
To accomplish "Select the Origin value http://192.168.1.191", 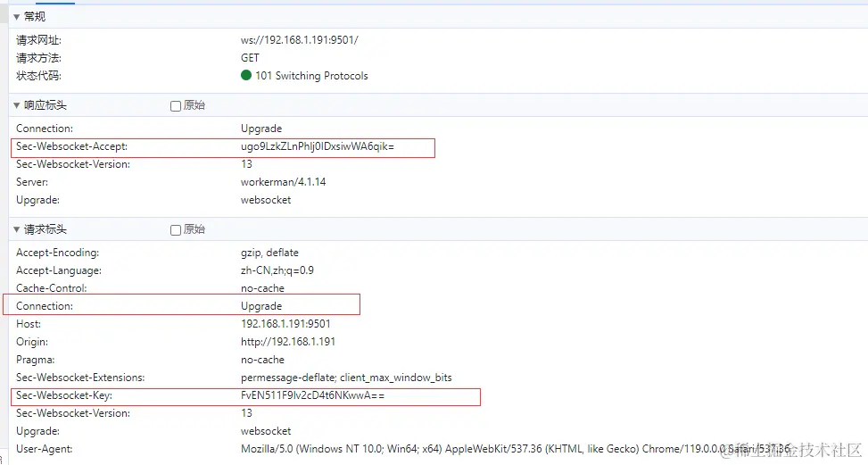I will [x=288, y=342].
